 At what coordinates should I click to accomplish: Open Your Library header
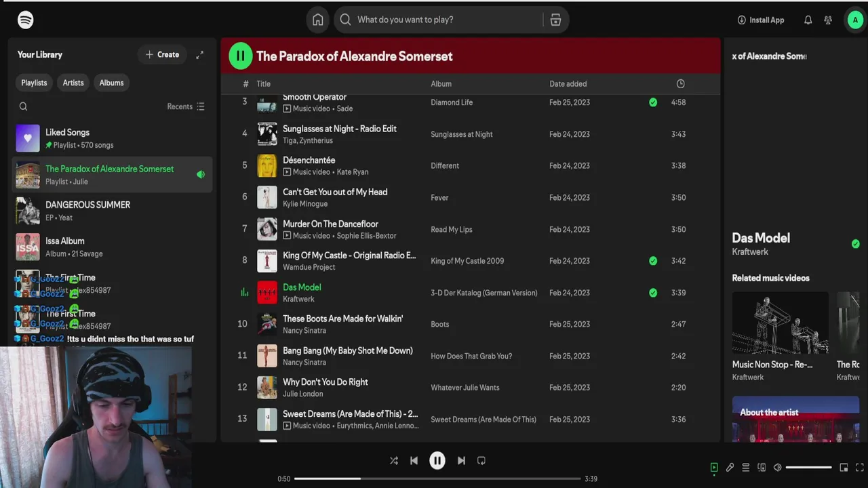[40, 55]
